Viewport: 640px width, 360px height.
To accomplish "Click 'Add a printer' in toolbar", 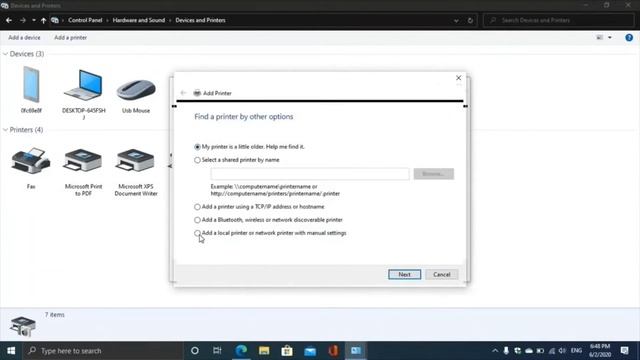I will tap(71, 38).
